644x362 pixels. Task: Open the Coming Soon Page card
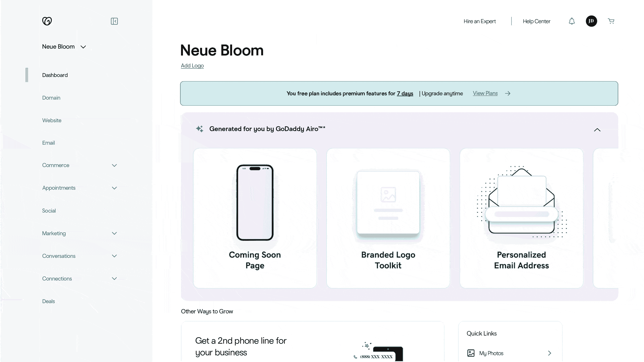tap(255, 218)
